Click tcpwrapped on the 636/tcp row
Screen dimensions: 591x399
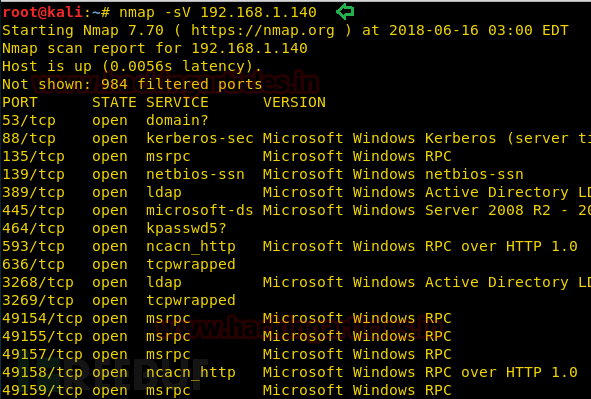click(191, 265)
